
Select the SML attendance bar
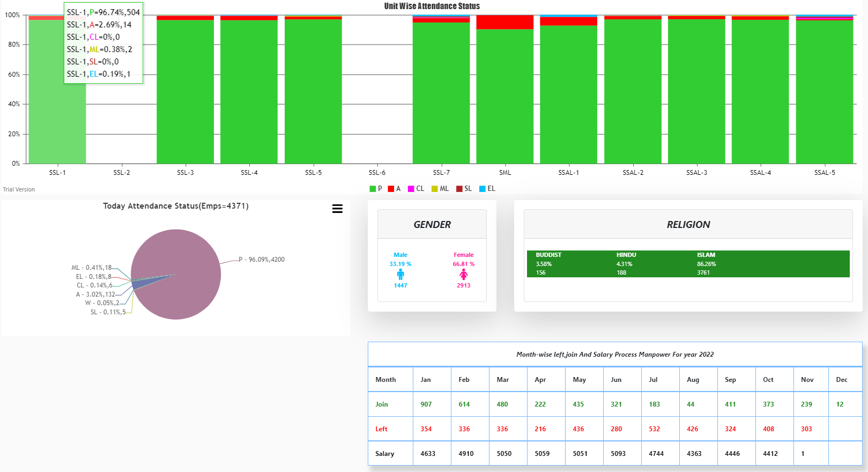coord(505,97)
